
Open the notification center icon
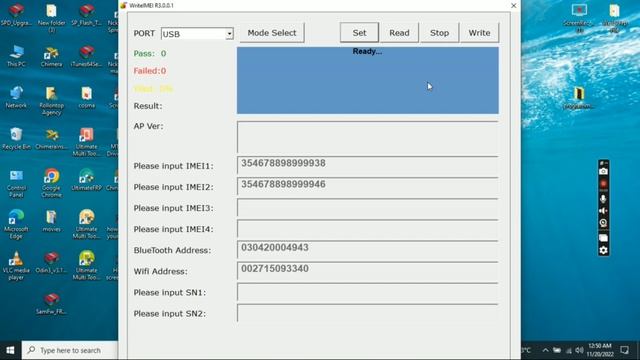tap(624, 350)
